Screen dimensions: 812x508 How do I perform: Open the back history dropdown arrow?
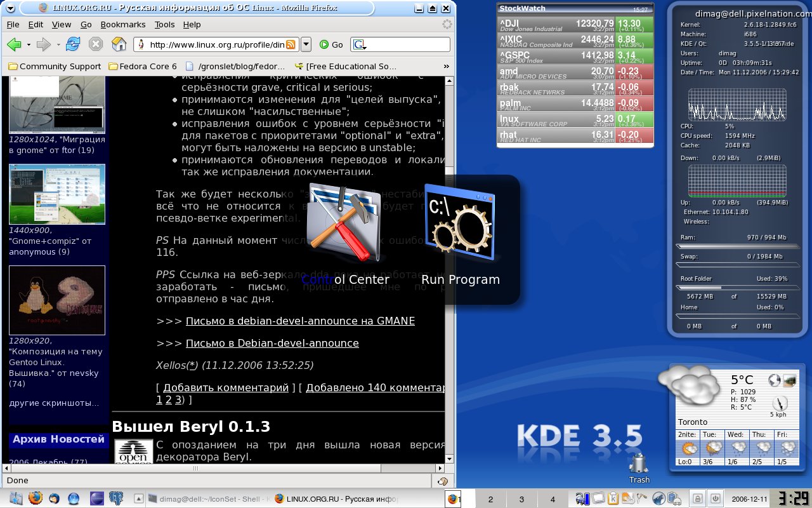point(29,45)
